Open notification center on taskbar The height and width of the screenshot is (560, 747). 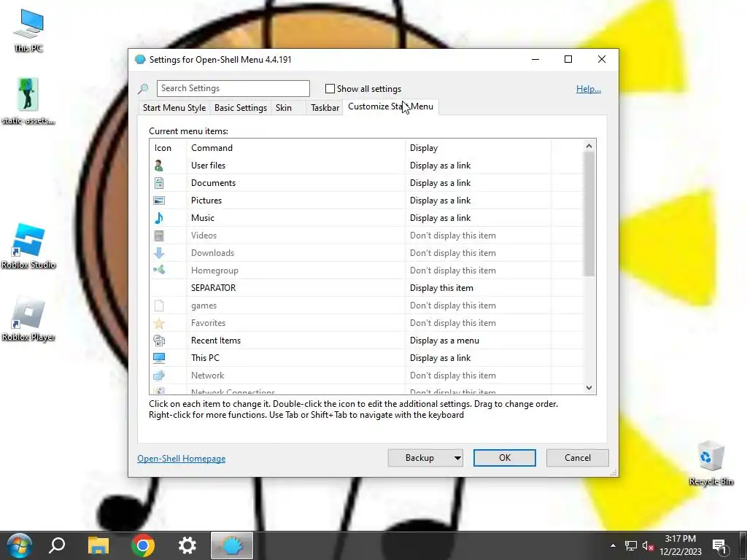pyautogui.click(x=719, y=545)
